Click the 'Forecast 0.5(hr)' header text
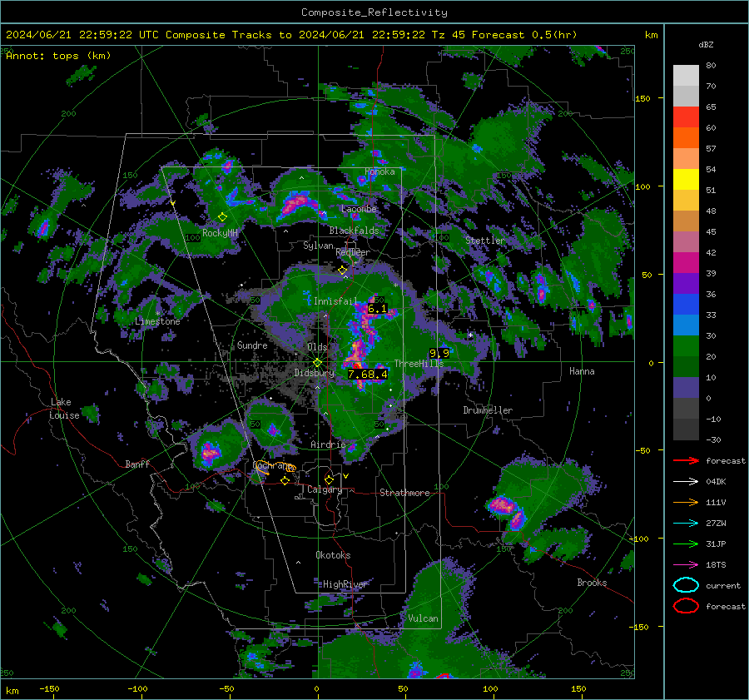The height and width of the screenshot is (700, 749). pos(524,35)
